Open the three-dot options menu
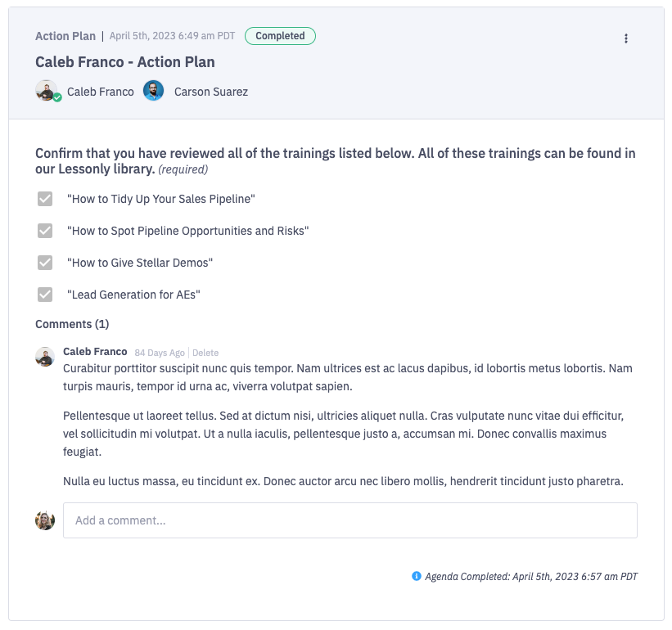 pyautogui.click(x=626, y=38)
